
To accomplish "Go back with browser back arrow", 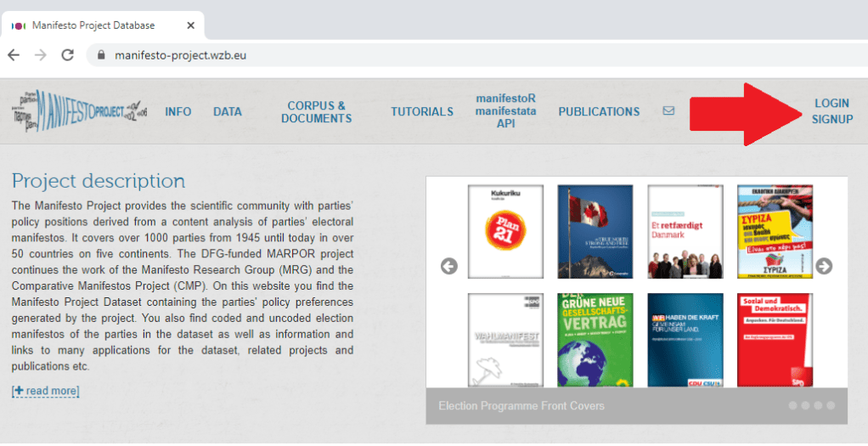I will (14, 55).
